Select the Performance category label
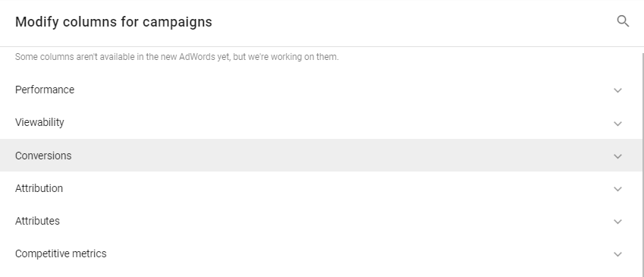 [45, 90]
